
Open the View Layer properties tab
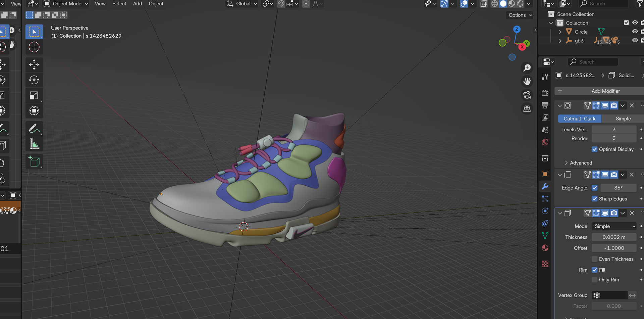[x=545, y=118]
